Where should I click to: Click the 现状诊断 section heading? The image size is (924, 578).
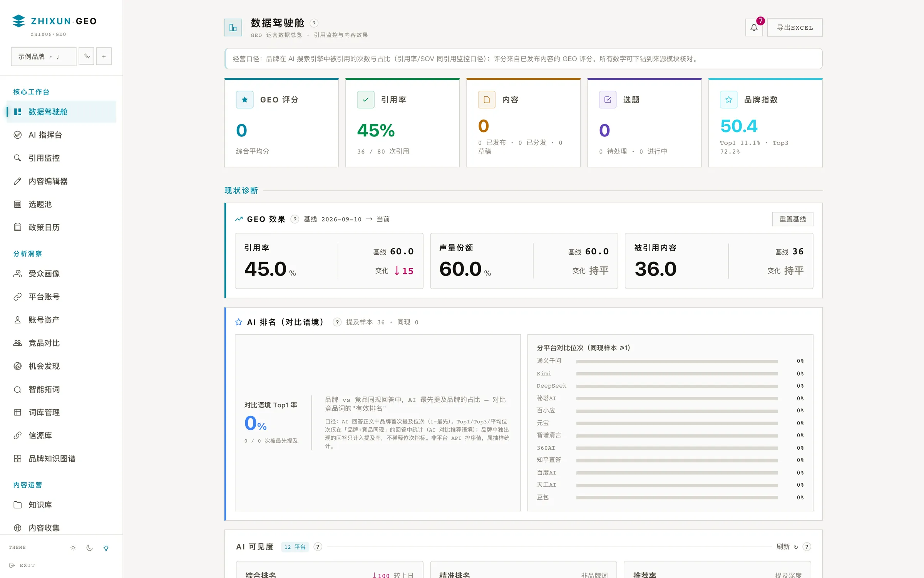(x=241, y=190)
